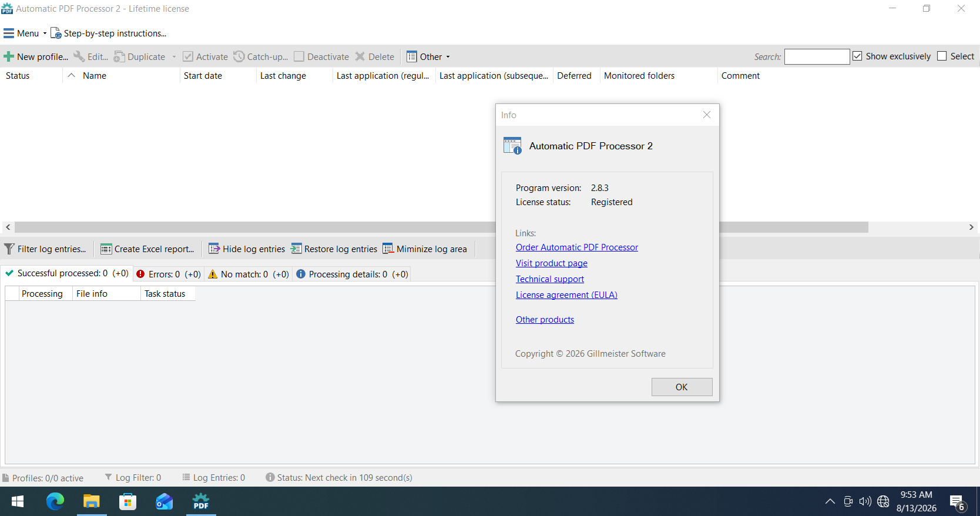Toggle the Show exclusively checkbox
Image resolution: width=980 pixels, height=516 pixels.
(857, 56)
